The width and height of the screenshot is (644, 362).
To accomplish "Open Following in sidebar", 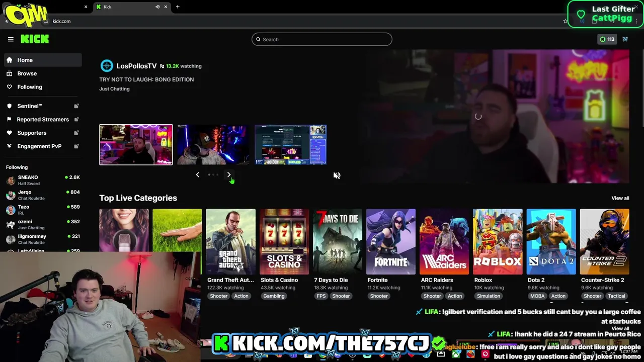I will pyautogui.click(x=43, y=87).
